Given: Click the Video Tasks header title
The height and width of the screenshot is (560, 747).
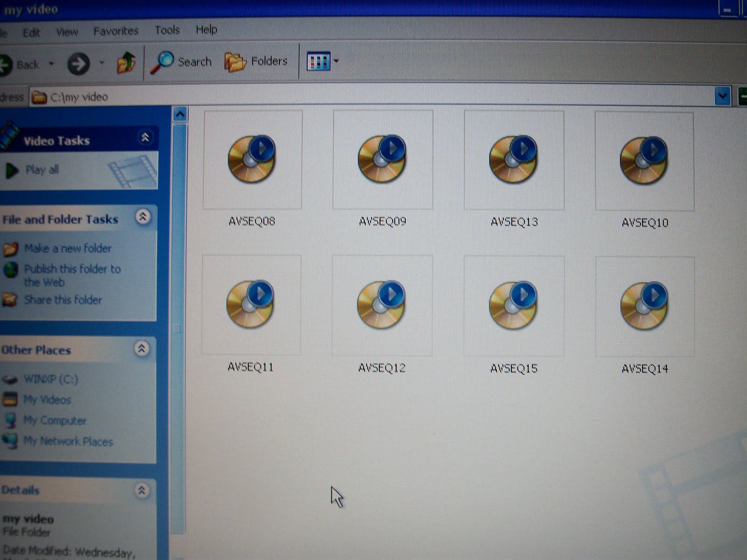Looking at the screenshot, I should click(56, 140).
